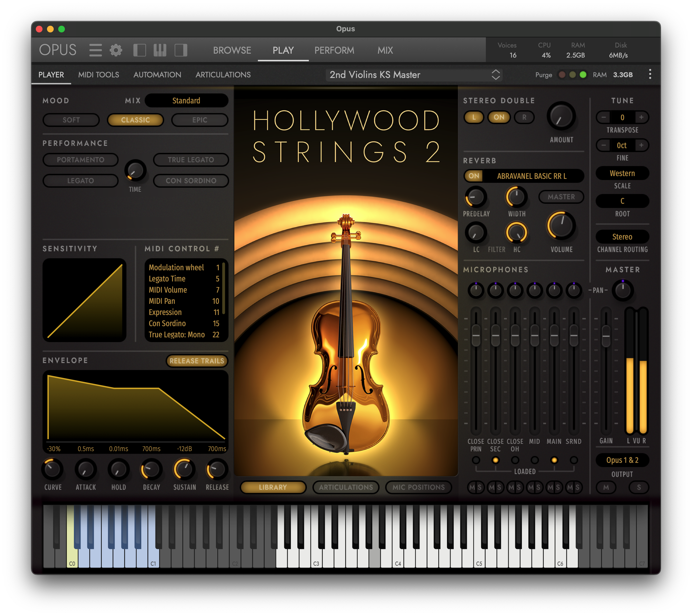
Task: Click the Reverb Volume knob
Action: coord(561,226)
